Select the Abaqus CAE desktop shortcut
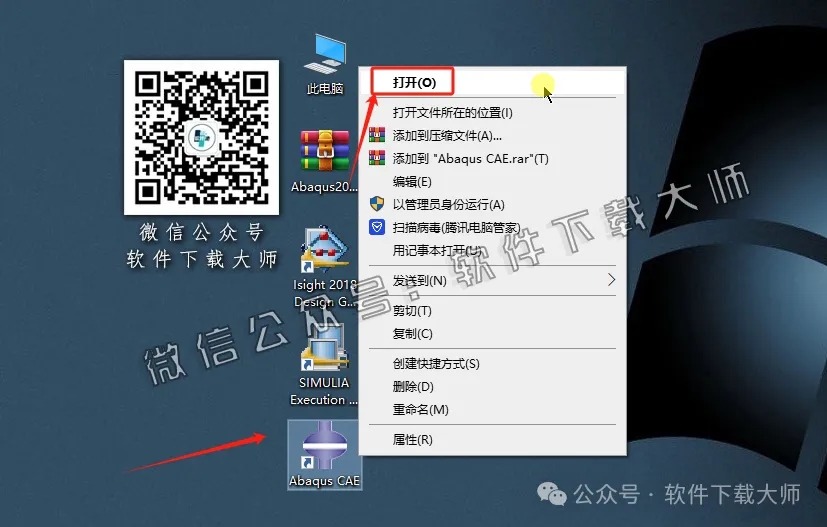 pyautogui.click(x=324, y=455)
